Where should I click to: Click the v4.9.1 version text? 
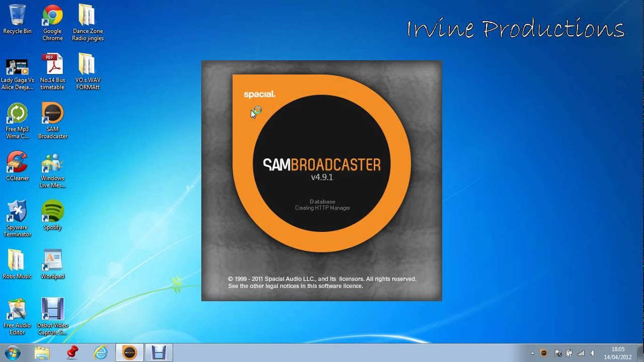[x=322, y=177]
